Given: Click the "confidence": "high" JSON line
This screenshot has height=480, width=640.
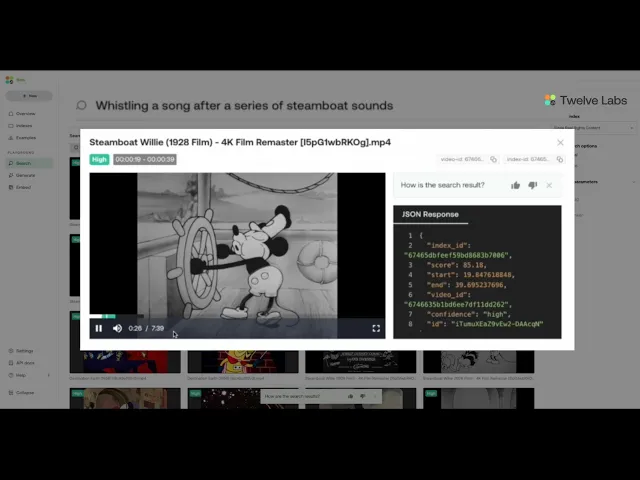Looking at the screenshot, I should [469, 314].
